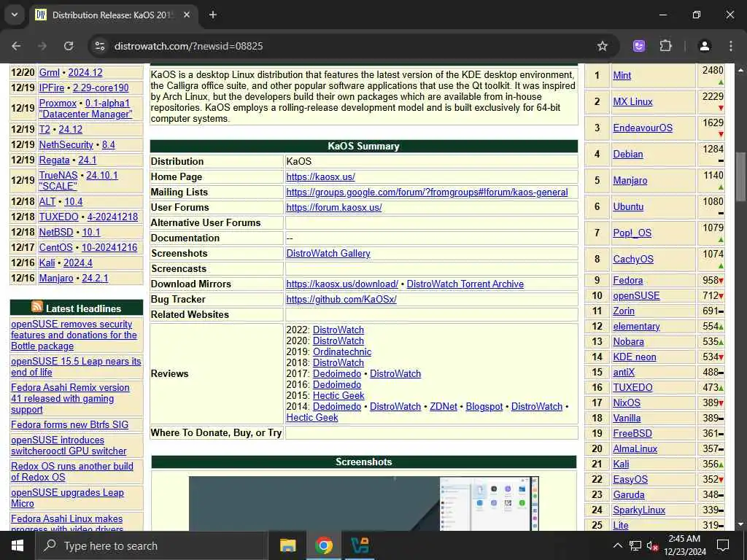Open EndeavourOS ranking link
747x560 pixels.
643,128
